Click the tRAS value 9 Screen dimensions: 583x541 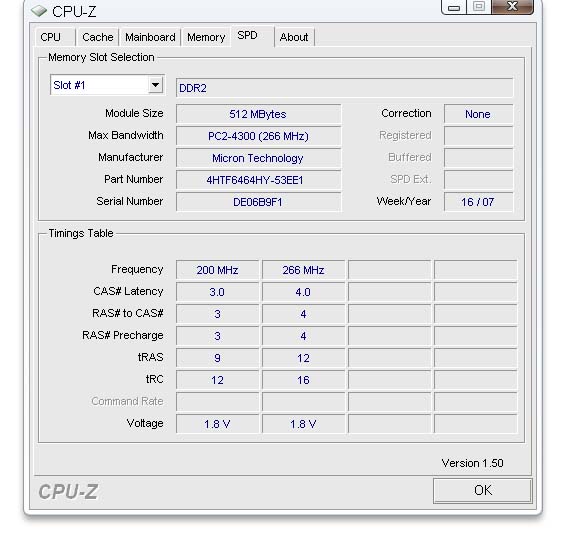point(217,358)
